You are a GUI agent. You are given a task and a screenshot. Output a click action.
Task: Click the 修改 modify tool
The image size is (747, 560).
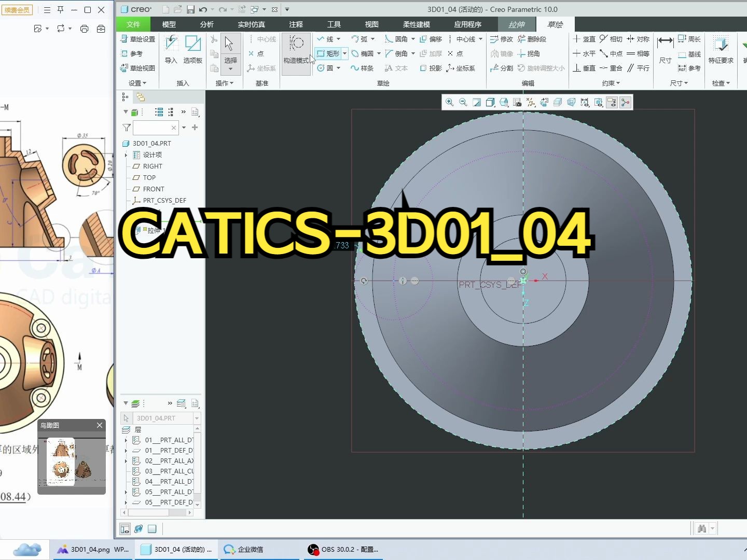pyautogui.click(x=502, y=39)
